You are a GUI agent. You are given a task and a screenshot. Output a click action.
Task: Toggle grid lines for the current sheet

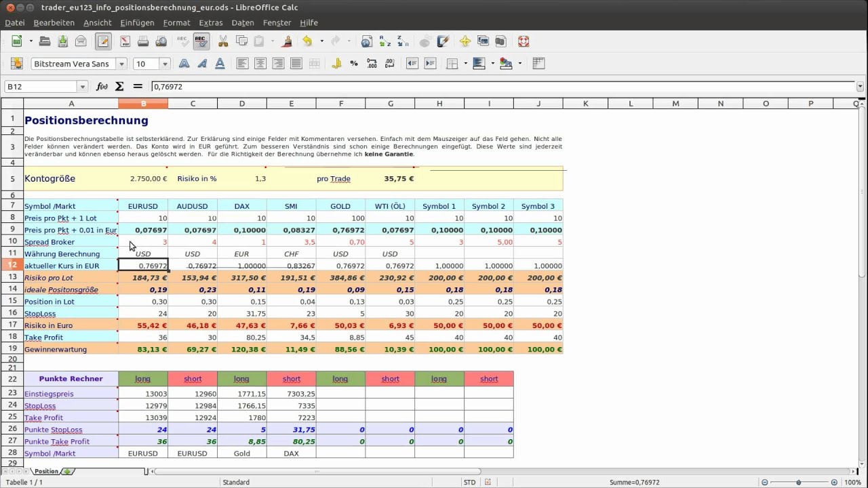pos(539,64)
